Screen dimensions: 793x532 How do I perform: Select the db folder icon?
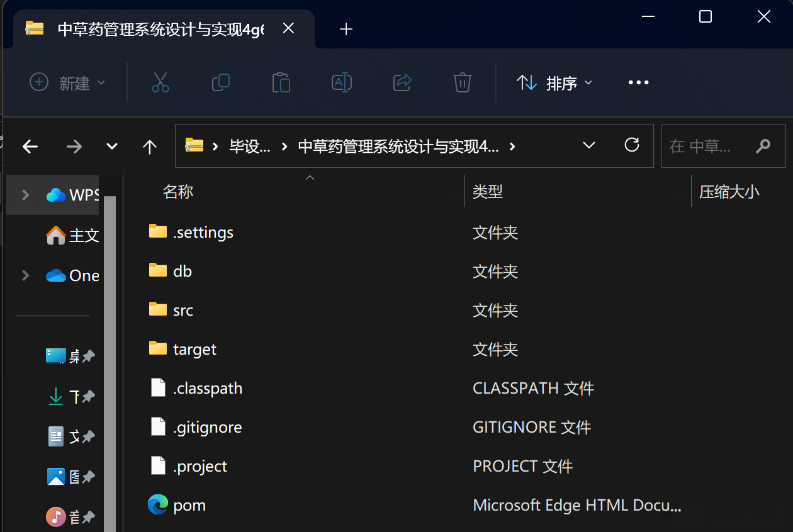158,270
